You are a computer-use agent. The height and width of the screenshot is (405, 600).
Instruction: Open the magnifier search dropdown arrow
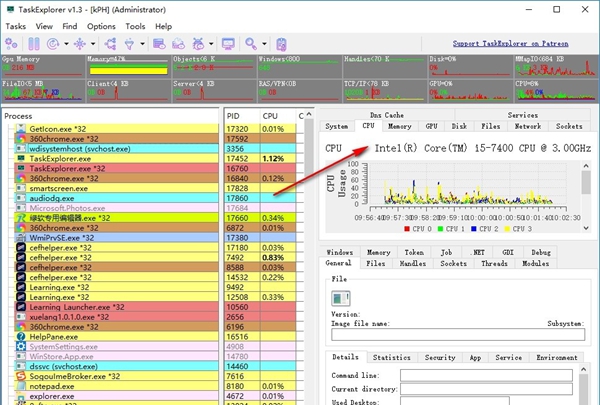click(x=264, y=44)
